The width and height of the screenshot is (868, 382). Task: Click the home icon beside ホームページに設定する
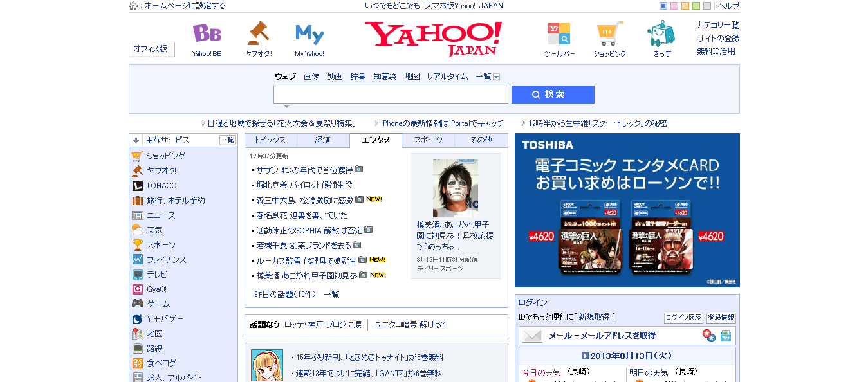pyautogui.click(x=133, y=6)
